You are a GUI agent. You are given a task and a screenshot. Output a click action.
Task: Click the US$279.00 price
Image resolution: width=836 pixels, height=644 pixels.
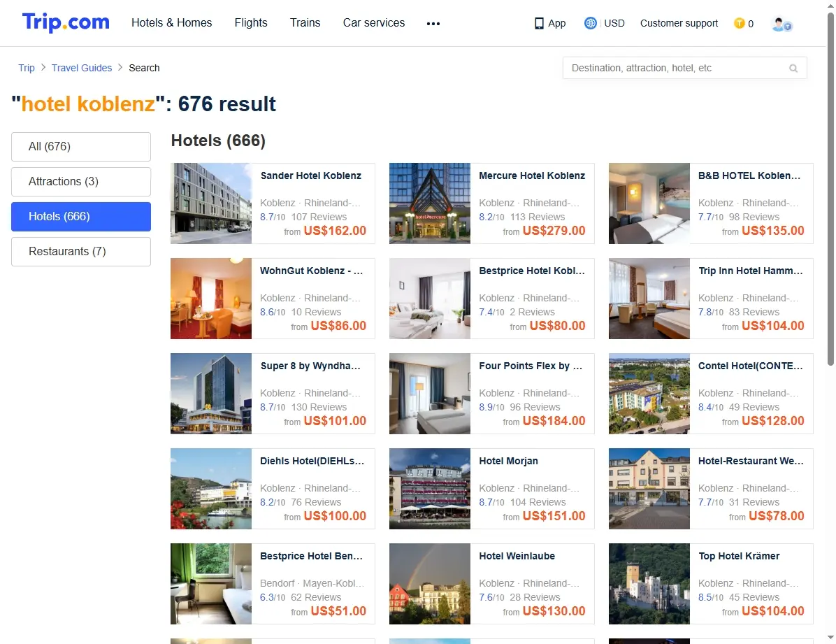click(x=554, y=231)
